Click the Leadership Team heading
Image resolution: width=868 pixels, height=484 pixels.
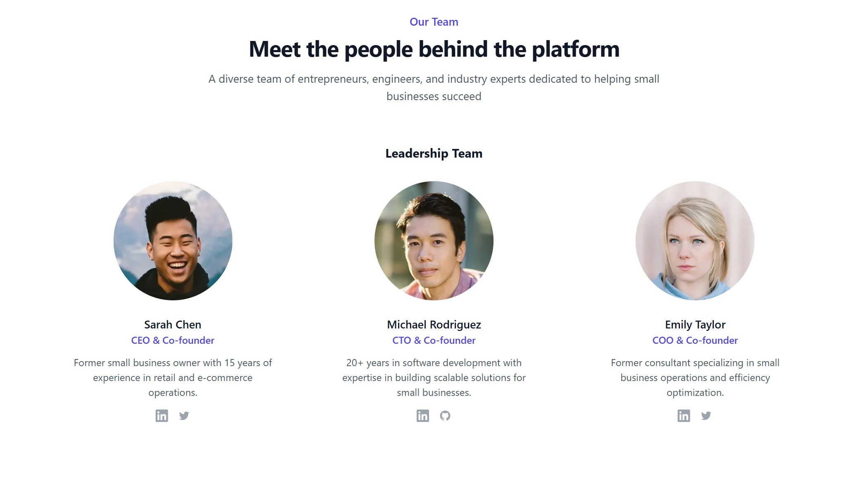point(434,153)
